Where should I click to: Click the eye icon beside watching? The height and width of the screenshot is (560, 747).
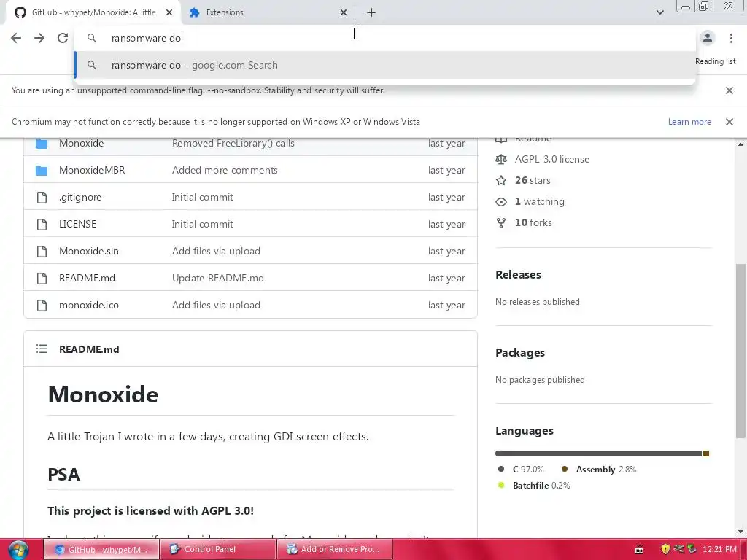pos(501,202)
